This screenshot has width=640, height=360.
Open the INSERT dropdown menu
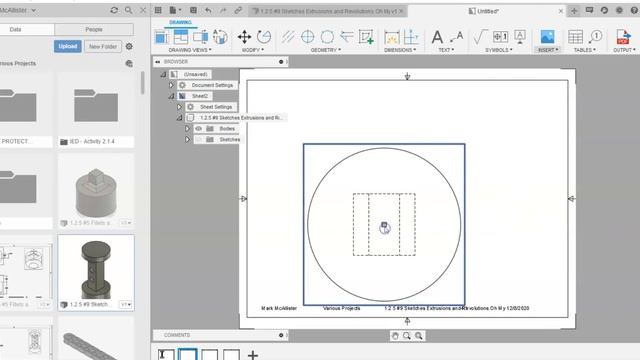pos(548,50)
